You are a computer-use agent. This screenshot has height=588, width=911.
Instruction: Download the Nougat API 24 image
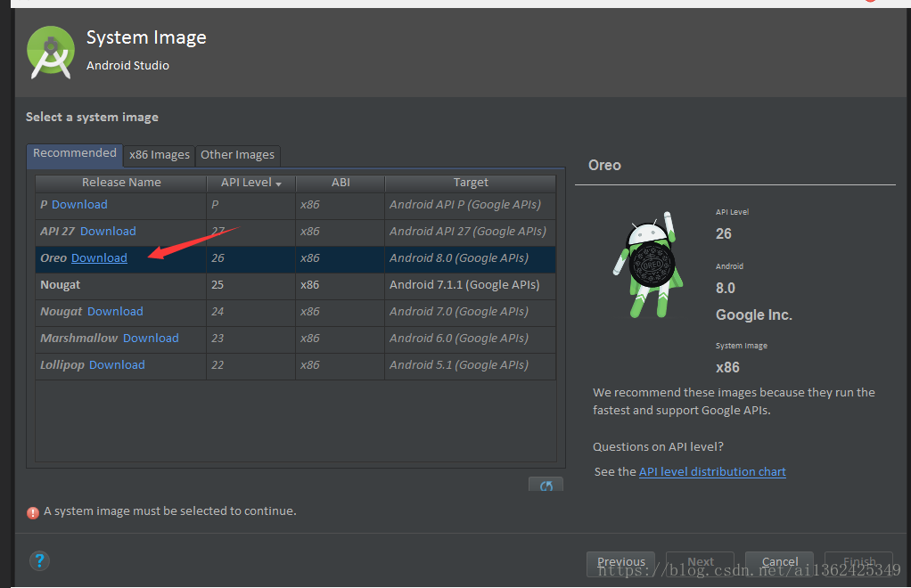115,311
